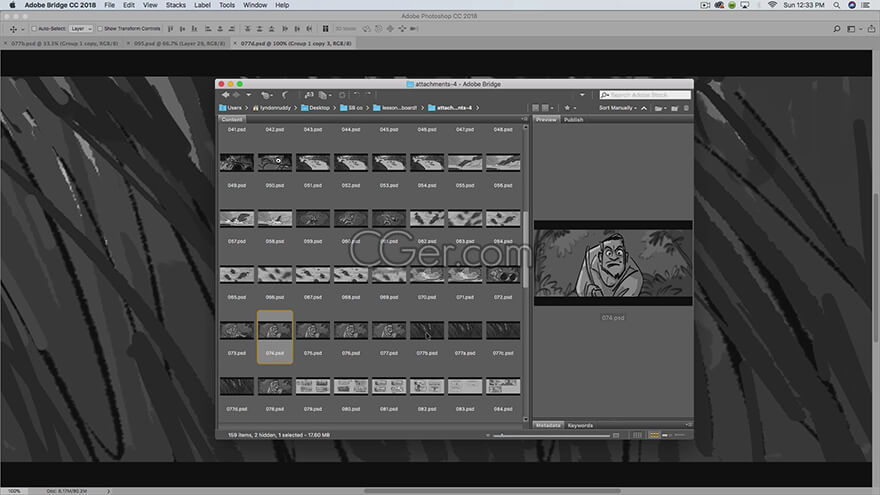Click Photoshop share icon
The height and width of the screenshot is (495, 880).
click(871, 29)
